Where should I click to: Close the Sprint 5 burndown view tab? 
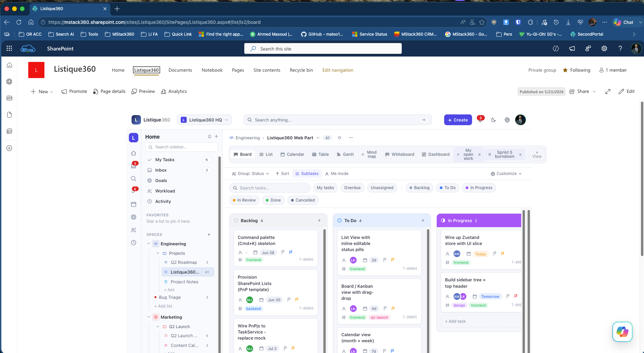click(x=520, y=154)
